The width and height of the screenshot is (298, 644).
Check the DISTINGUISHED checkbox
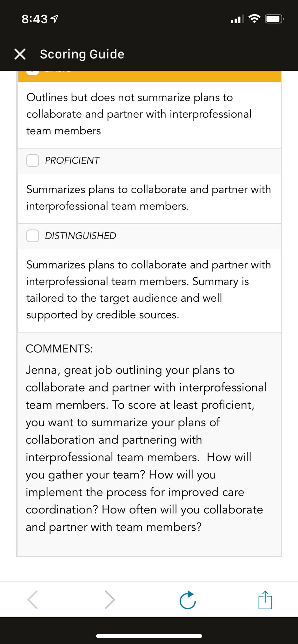[33, 236]
